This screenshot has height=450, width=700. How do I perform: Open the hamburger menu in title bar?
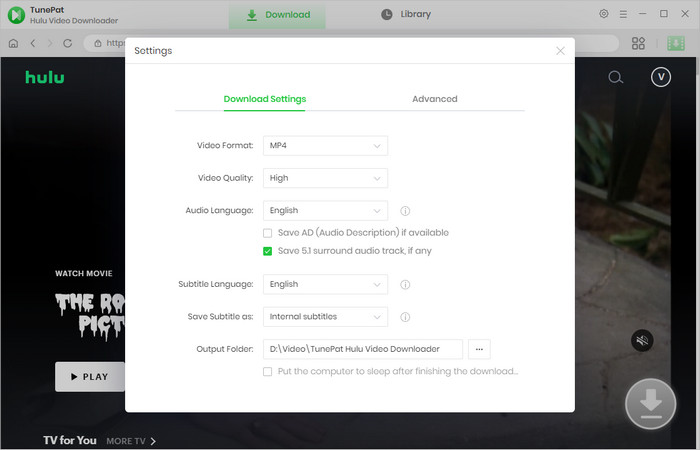pos(623,14)
